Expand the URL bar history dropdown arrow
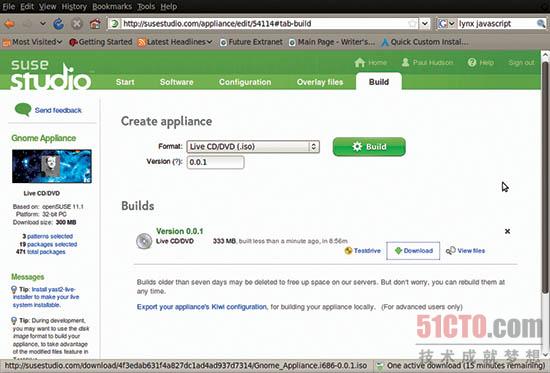 pos(425,24)
